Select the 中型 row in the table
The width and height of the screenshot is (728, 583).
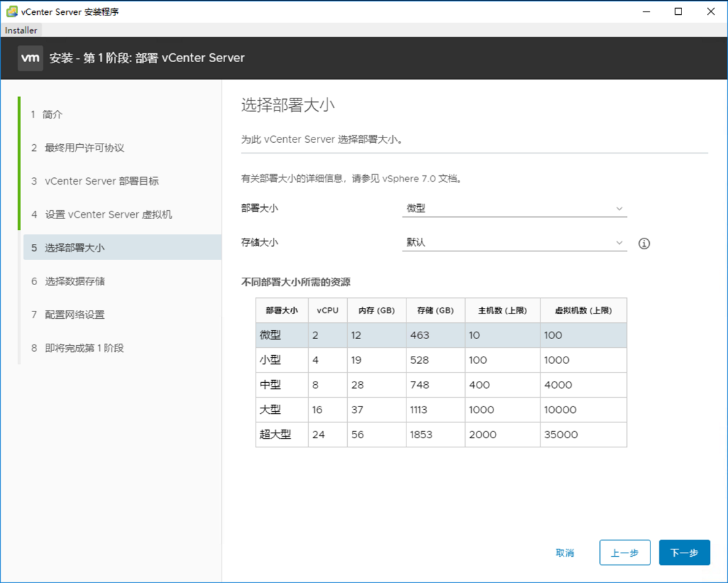pos(441,385)
